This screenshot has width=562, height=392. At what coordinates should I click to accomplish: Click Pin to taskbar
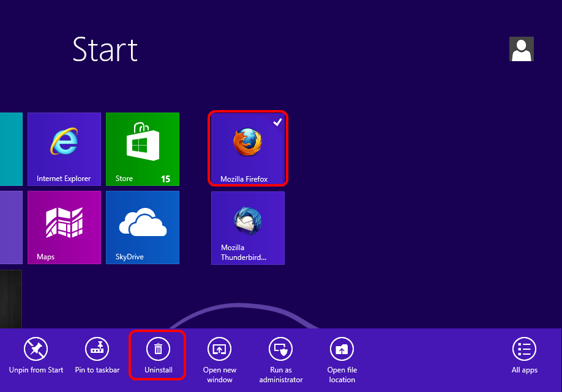click(x=97, y=355)
